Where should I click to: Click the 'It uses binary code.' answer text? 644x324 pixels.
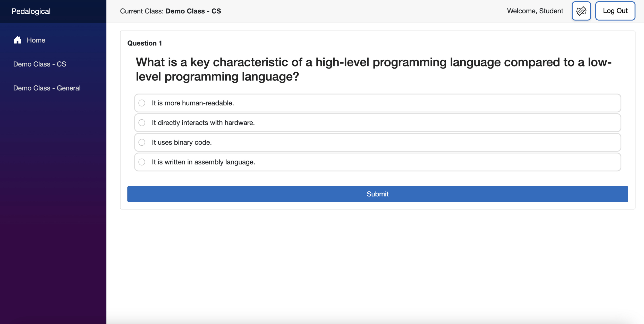pos(182,142)
